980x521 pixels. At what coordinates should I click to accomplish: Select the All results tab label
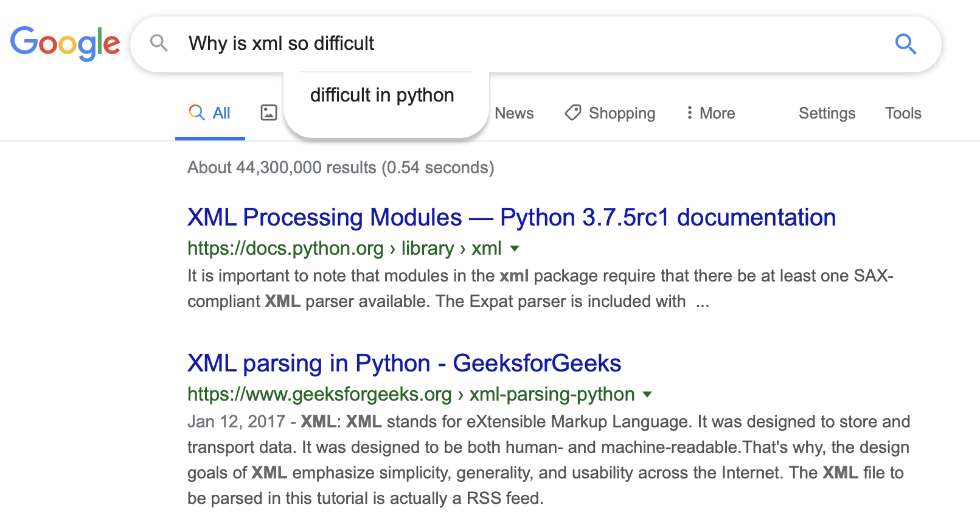[x=221, y=113]
